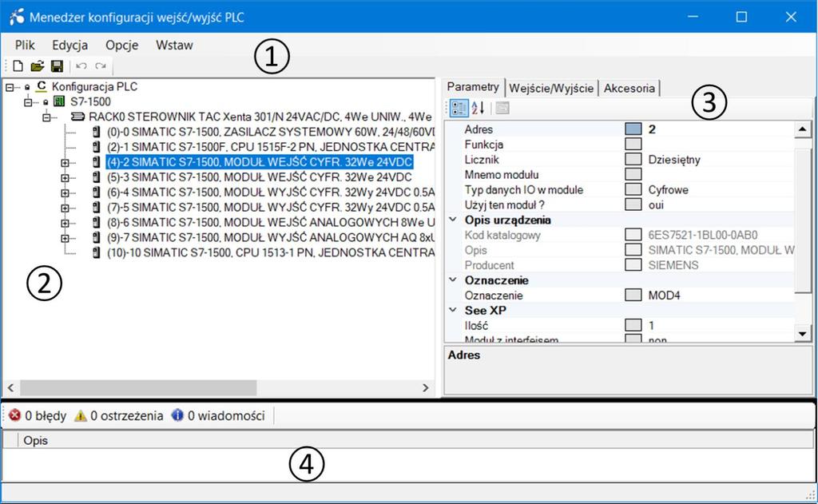Click the property grid scroll-down arrow
Screen dimensions: 818x504
[x=802, y=334]
